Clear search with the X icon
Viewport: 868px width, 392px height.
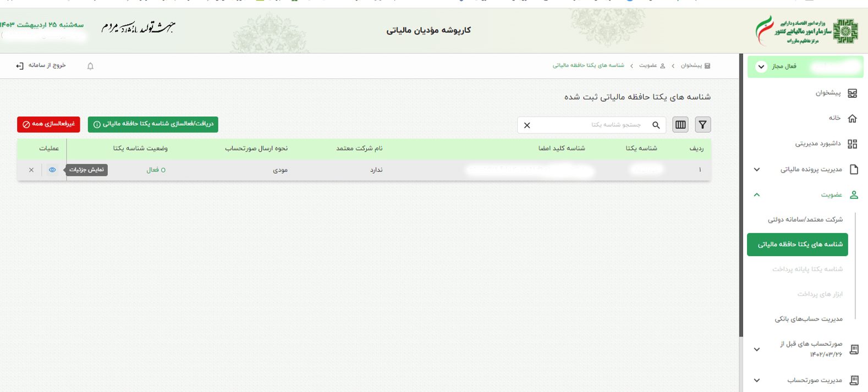[527, 125]
